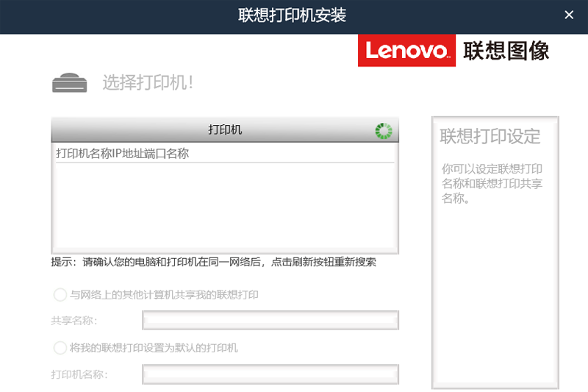
Task: Click the 打印机 list header bar
Action: point(225,129)
